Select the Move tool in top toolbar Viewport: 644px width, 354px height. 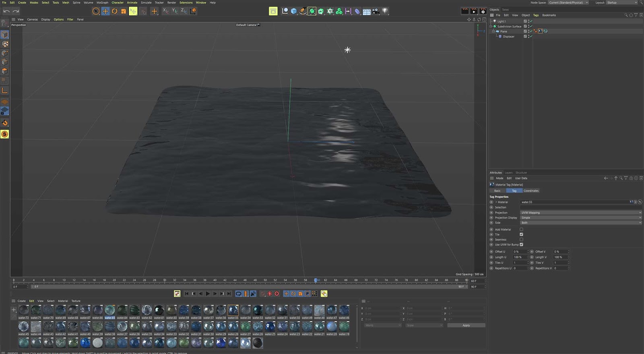105,11
